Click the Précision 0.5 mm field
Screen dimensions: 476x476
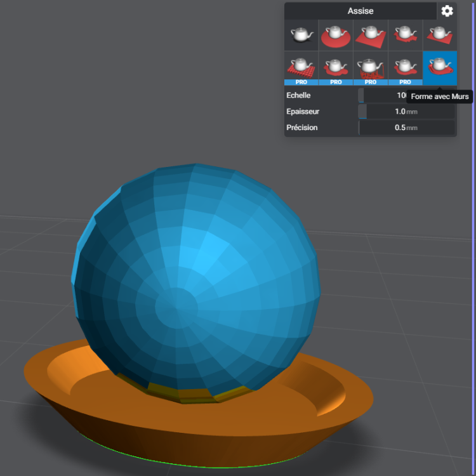click(x=406, y=128)
